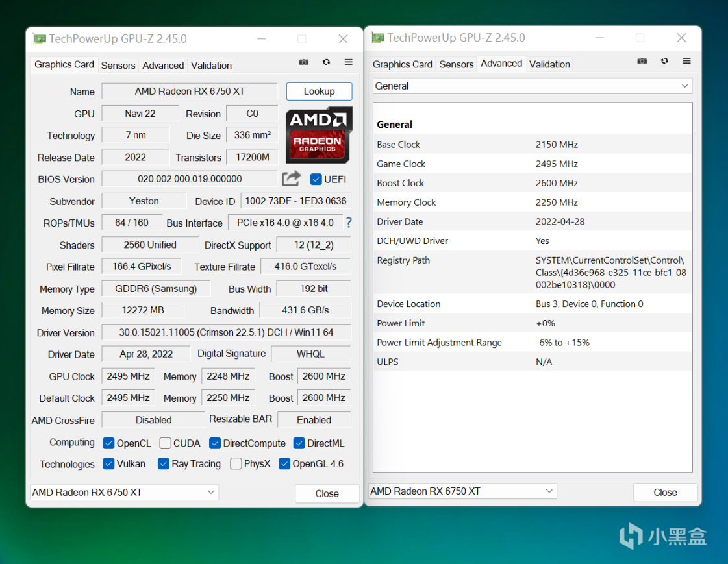Toggle the UEFI checkbox

tap(316, 179)
